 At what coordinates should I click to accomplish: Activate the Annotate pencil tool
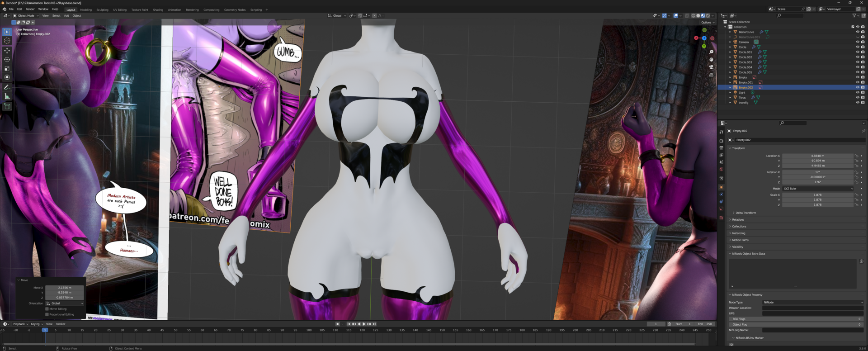7,87
